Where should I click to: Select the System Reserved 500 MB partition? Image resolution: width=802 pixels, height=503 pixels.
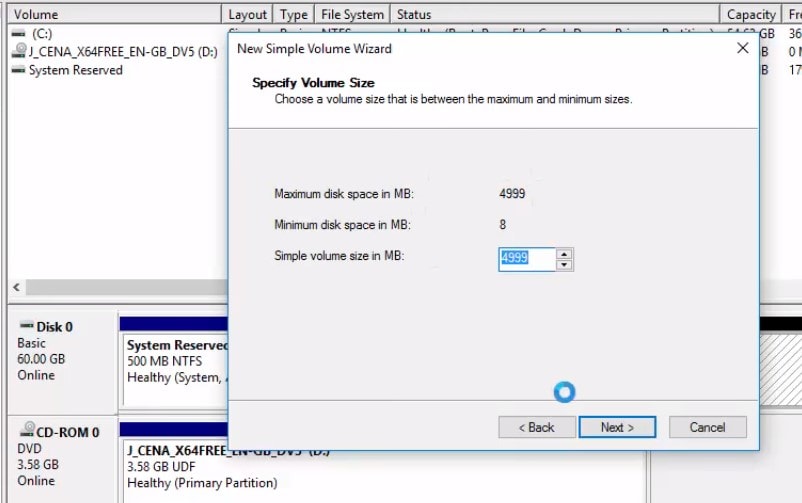pyautogui.click(x=173, y=362)
